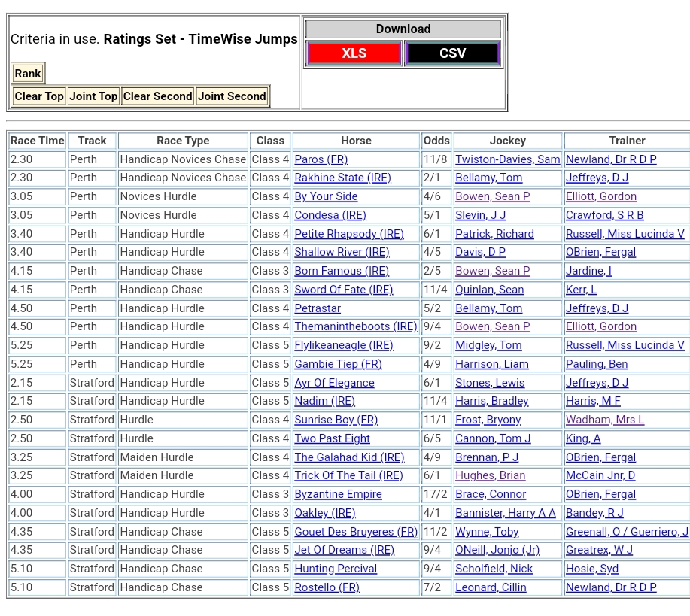Open horse Paros (FR) link
The image size is (690, 616).
point(321,159)
